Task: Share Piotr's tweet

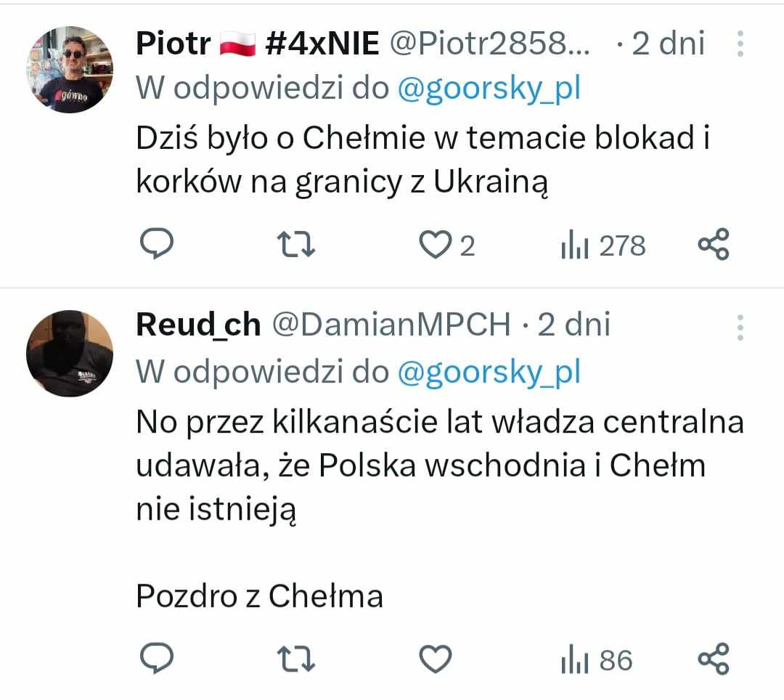Action: (713, 245)
